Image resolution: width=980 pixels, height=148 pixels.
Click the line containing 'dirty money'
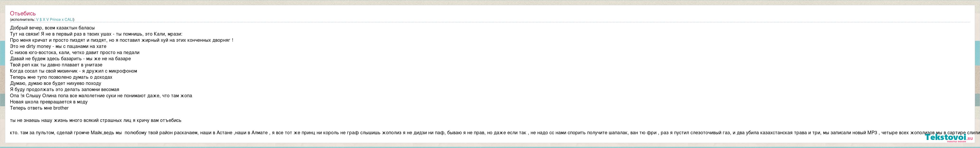click(x=58, y=46)
